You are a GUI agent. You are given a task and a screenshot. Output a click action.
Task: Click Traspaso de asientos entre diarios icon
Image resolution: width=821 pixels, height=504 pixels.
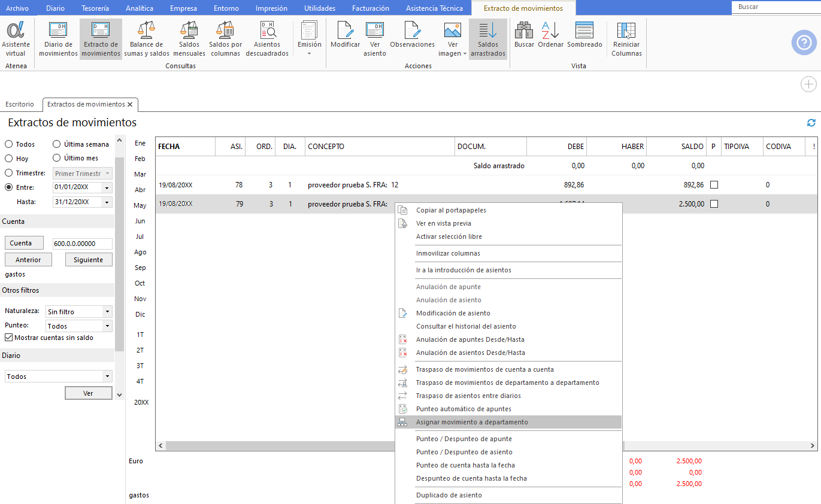pos(403,396)
